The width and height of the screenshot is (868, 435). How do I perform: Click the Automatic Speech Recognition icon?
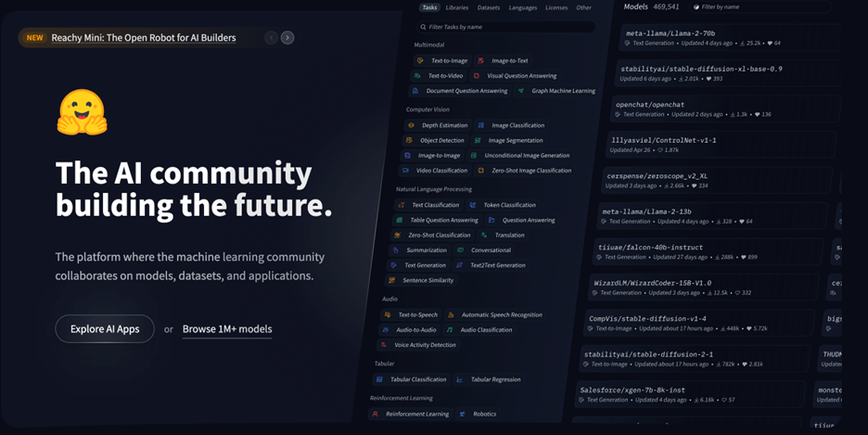coord(452,315)
